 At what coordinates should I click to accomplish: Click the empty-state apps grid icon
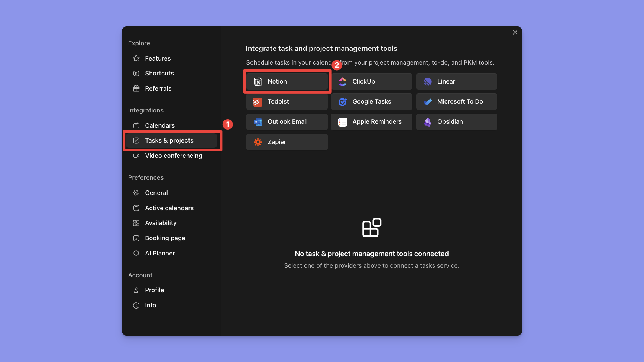(x=372, y=228)
